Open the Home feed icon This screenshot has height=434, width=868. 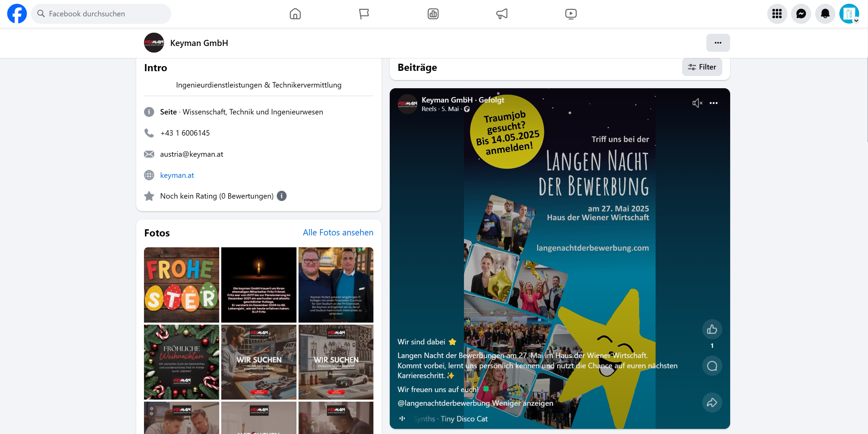point(295,14)
